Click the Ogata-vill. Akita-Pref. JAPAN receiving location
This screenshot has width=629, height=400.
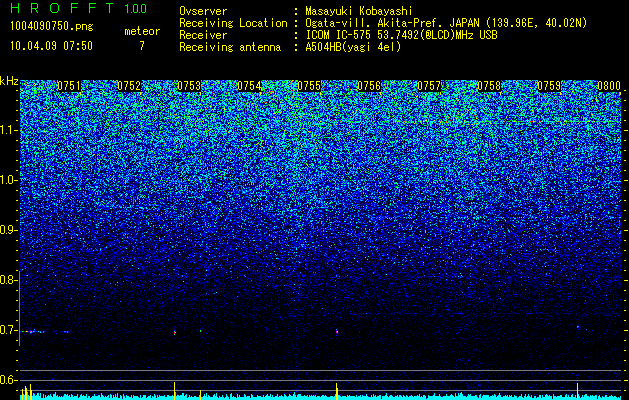(446, 23)
